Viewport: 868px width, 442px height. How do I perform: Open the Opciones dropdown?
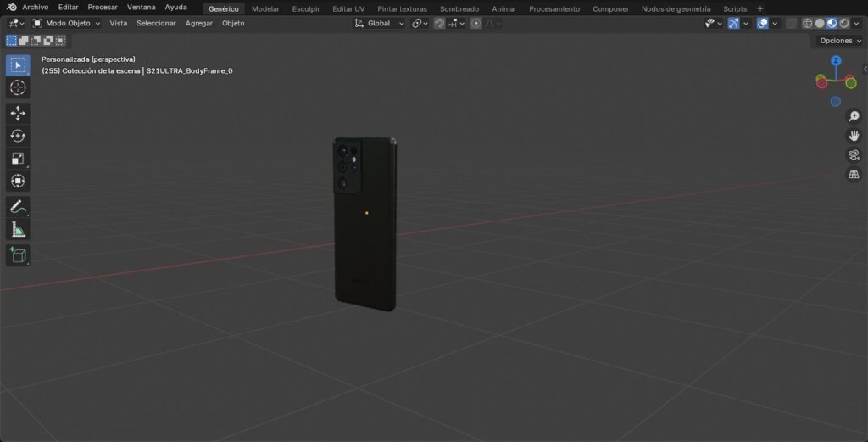pos(840,41)
